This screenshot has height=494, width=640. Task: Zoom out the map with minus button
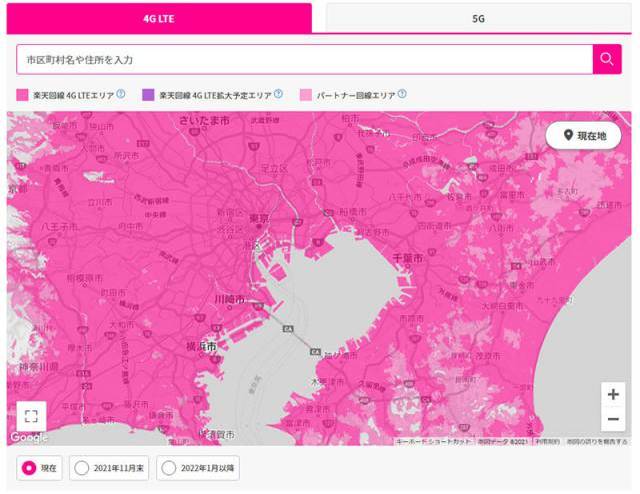(613, 419)
